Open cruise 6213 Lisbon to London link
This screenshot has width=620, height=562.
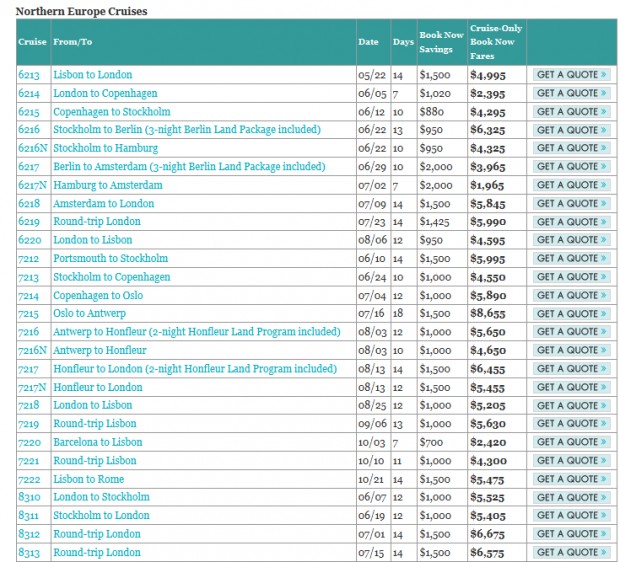tap(93, 75)
